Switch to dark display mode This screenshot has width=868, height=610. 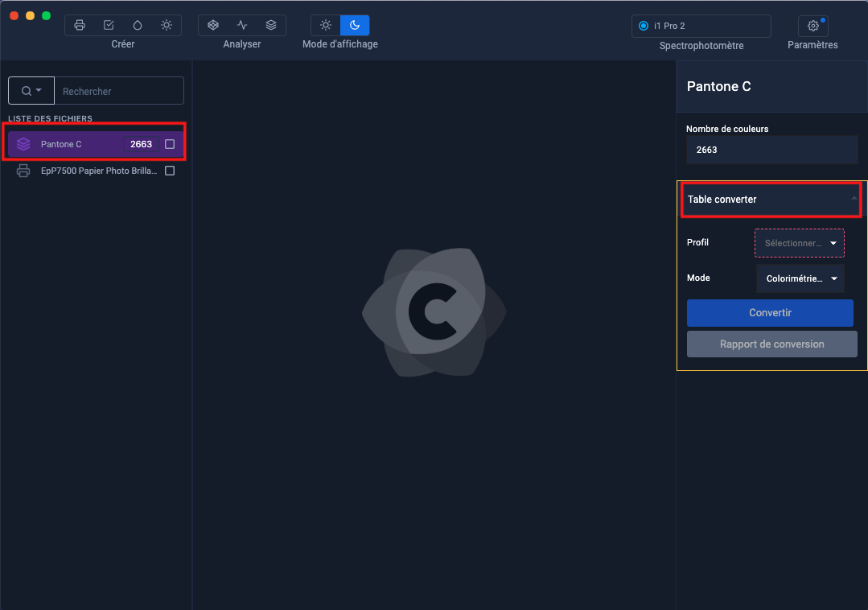pyautogui.click(x=355, y=25)
